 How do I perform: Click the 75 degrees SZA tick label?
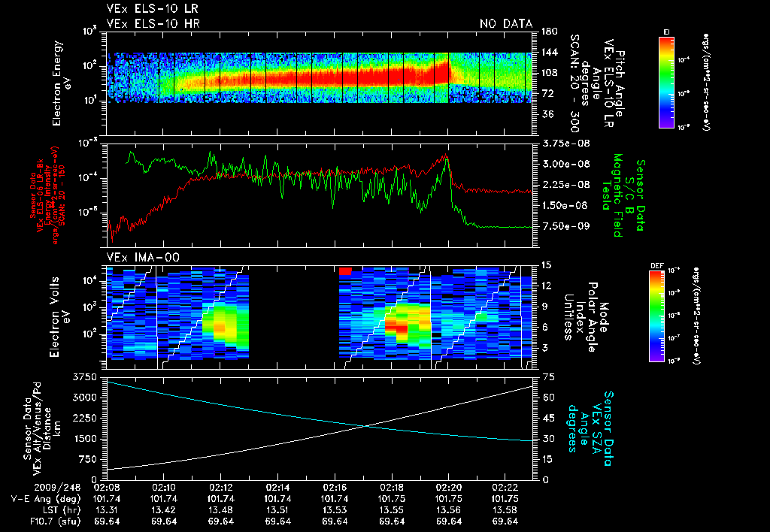pyautogui.click(x=547, y=377)
